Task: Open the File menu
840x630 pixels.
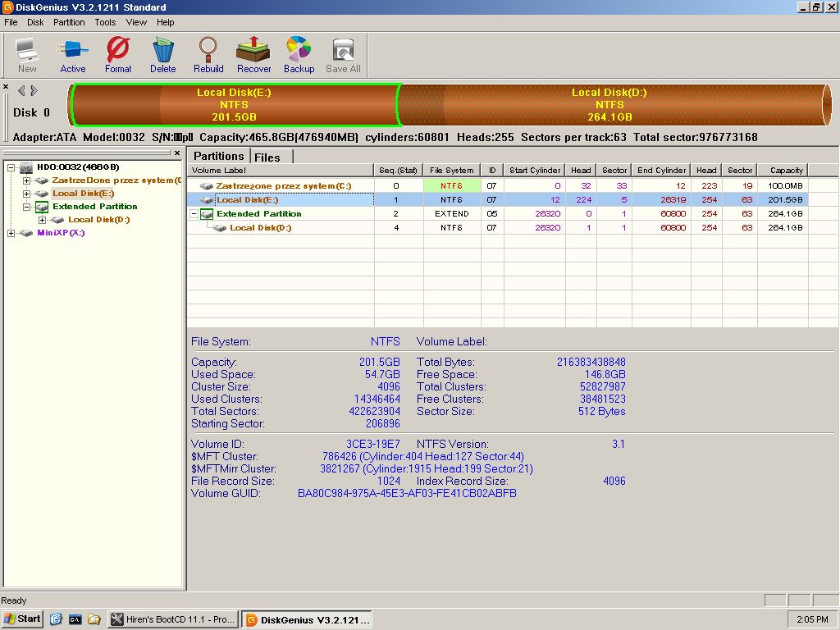Action: click(x=11, y=22)
